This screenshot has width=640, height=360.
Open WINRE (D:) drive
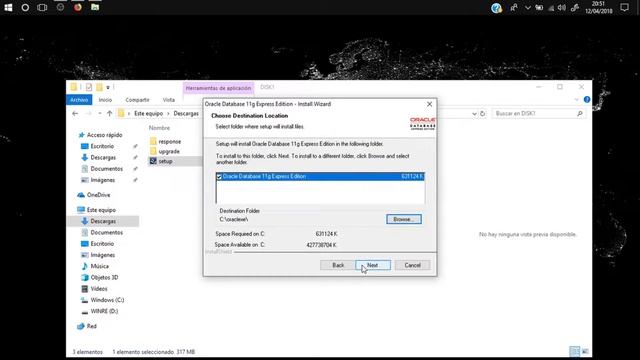[x=104, y=311]
